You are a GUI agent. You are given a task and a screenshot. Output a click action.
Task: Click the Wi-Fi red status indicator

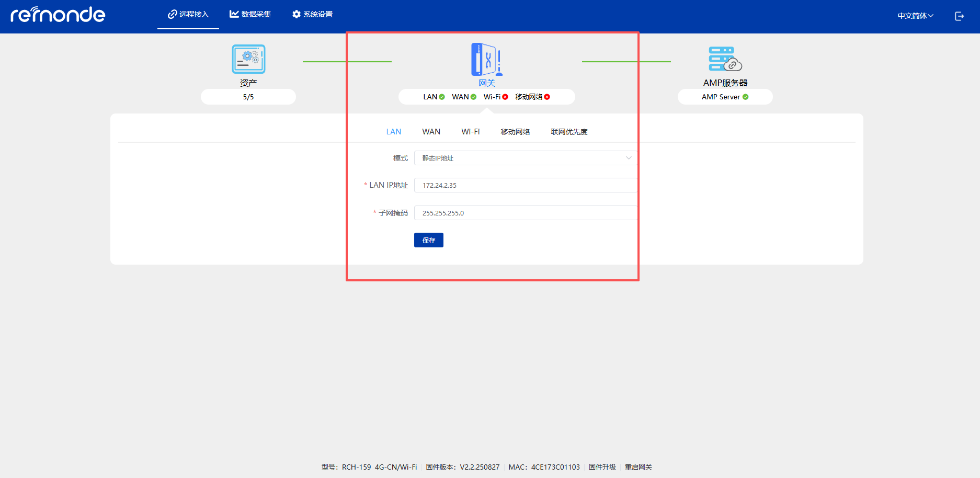[x=505, y=97]
